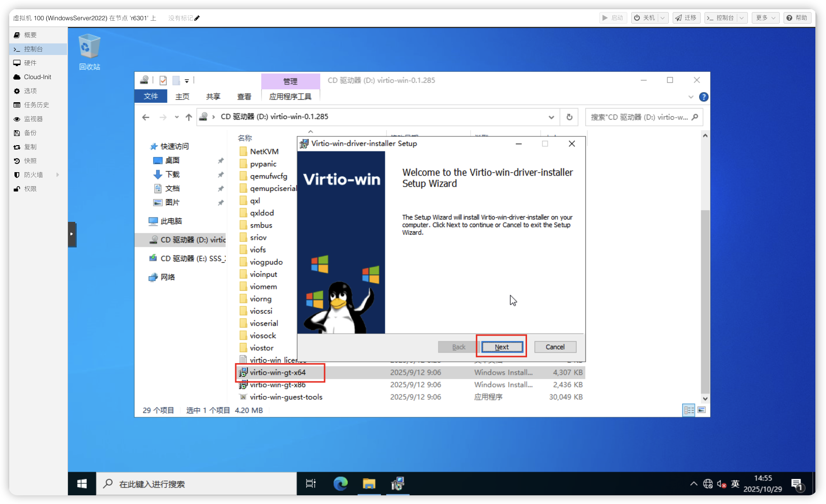Click Next in the setup wizard

[x=501, y=347]
